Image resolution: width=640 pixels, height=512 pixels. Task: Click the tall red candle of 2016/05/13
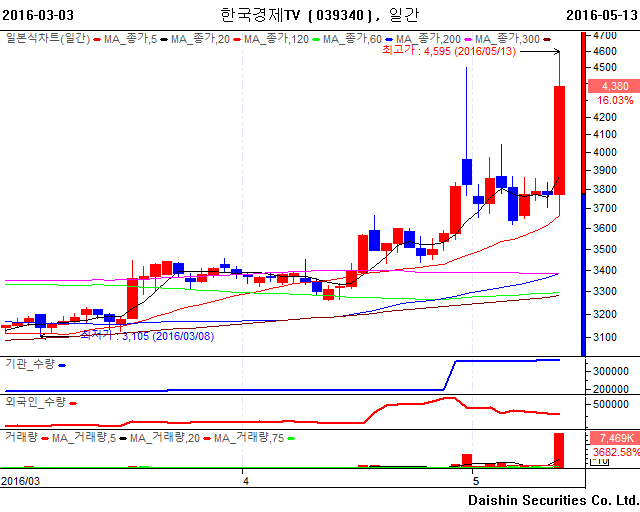pos(559,140)
